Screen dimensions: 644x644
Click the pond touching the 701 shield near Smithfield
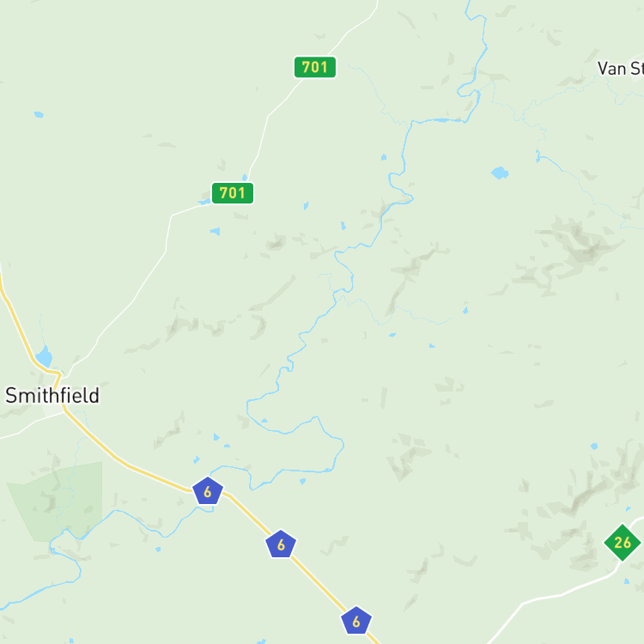(x=204, y=202)
